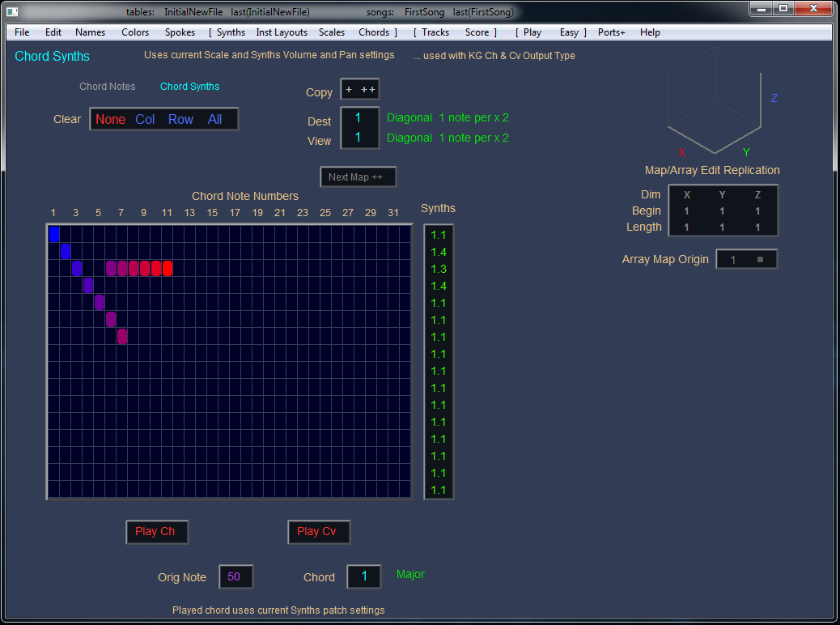Open the Help menu

650,32
